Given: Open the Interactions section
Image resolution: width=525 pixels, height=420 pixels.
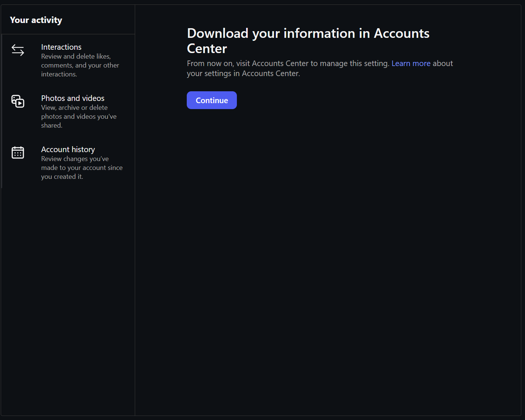Looking at the screenshot, I should pos(68,60).
